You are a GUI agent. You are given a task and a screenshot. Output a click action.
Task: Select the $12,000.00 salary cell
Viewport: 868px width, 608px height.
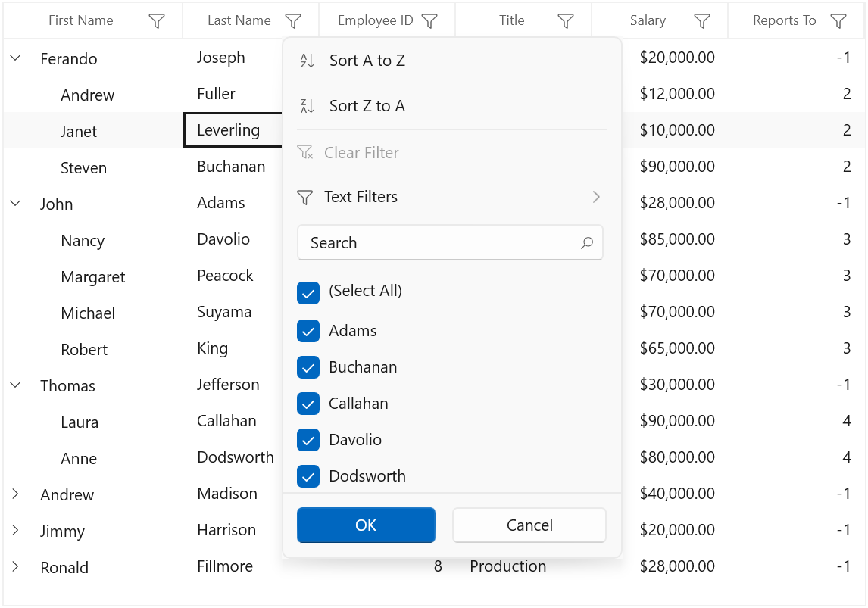pyautogui.click(x=677, y=94)
